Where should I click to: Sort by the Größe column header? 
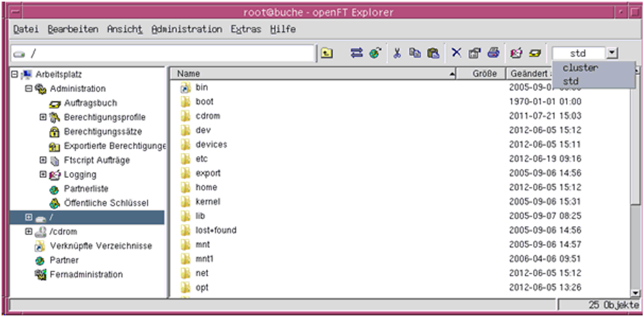point(484,74)
